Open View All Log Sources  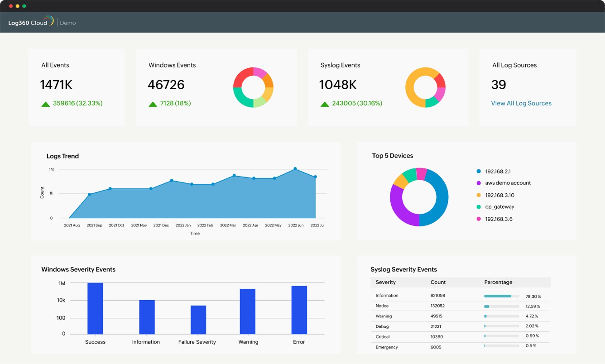coord(521,103)
